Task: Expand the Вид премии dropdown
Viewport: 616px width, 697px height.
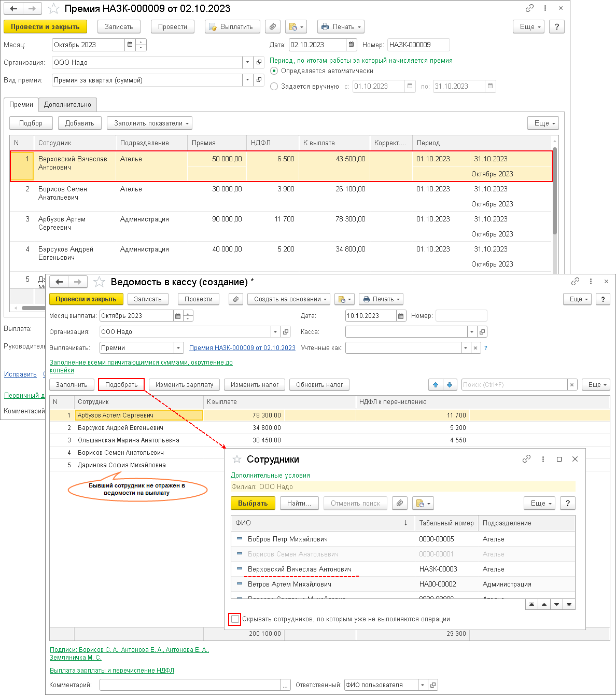Action: [247, 80]
